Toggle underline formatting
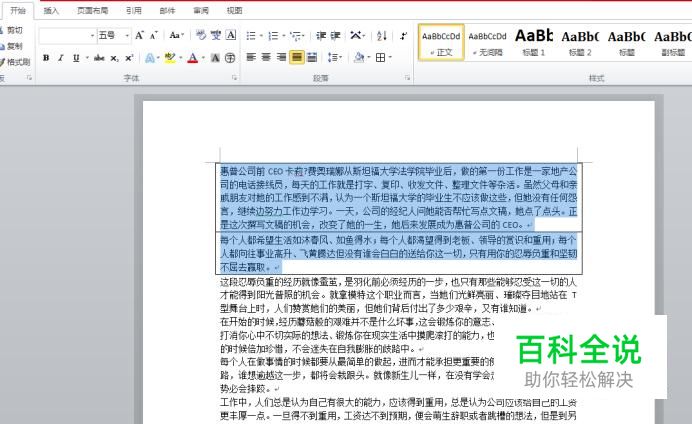 coord(76,58)
